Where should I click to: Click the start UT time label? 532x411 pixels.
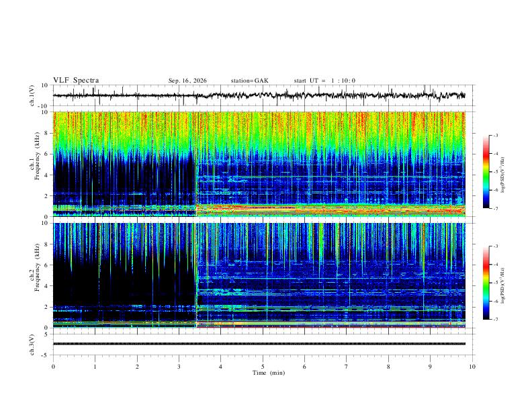tap(324, 81)
